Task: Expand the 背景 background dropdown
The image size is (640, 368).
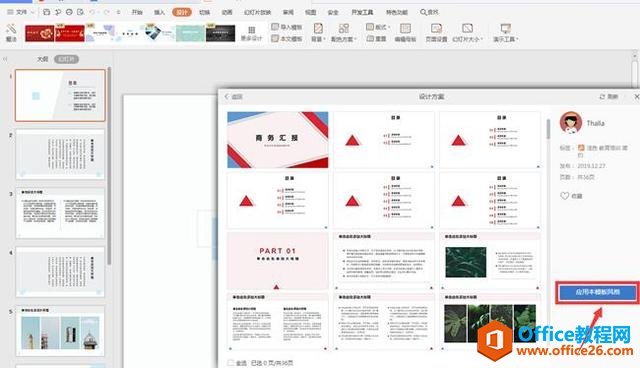Action: [x=318, y=33]
